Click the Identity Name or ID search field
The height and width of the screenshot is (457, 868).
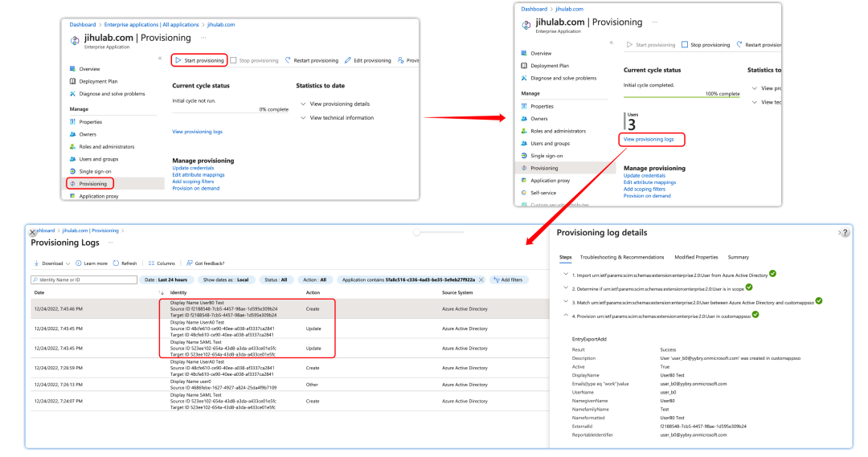click(84, 280)
